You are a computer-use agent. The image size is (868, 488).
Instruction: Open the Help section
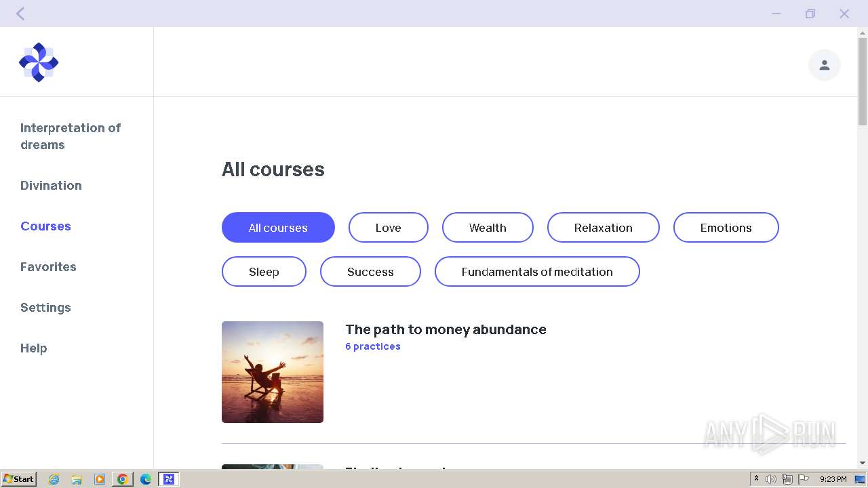[33, 348]
